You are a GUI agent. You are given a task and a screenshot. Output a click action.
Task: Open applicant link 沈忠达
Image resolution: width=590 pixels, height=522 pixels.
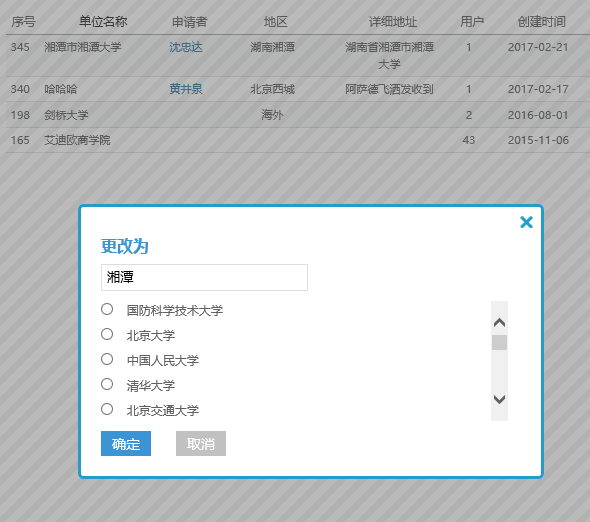(x=186, y=47)
